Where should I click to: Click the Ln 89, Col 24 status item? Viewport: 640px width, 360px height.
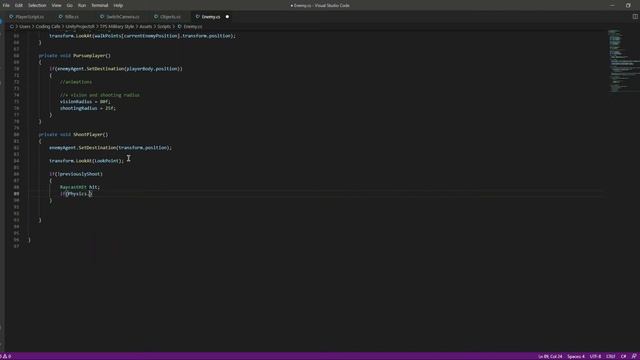coord(550,356)
